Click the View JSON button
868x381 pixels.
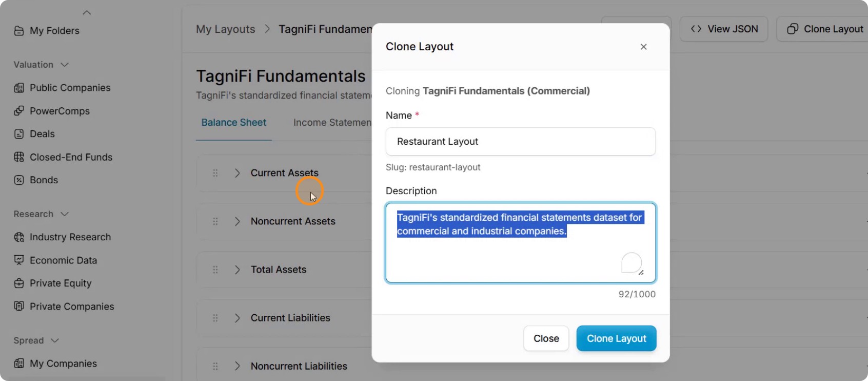(x=724, y=29)
